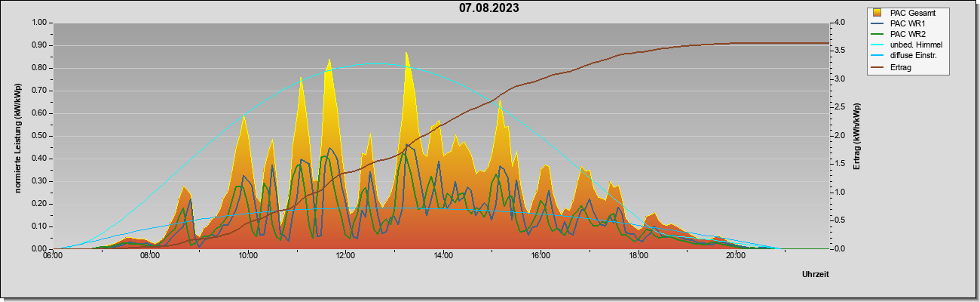Click the 1.00 left axis value
980x302 pixels.
coord(38,23)
